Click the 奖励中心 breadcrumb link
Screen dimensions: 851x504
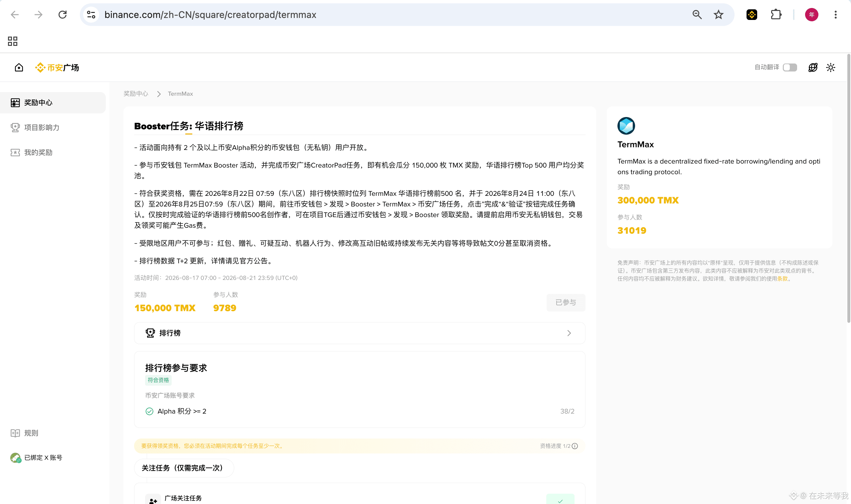coord(136,94)
